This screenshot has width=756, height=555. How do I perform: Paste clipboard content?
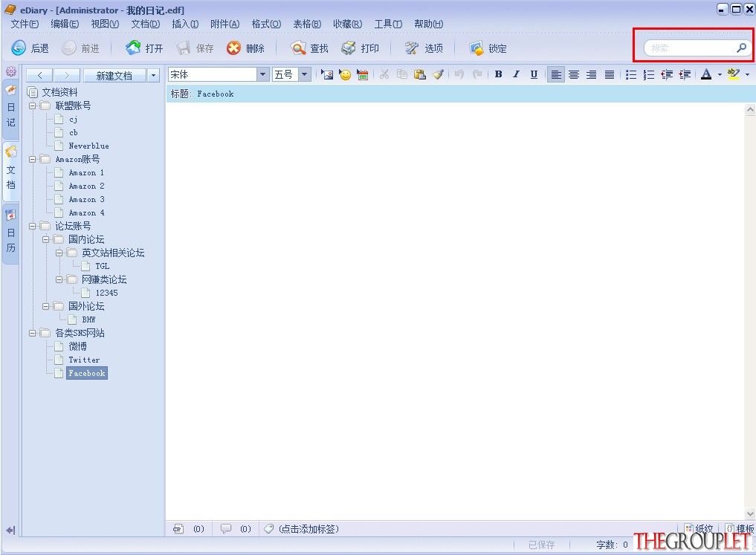pos(420,74)
